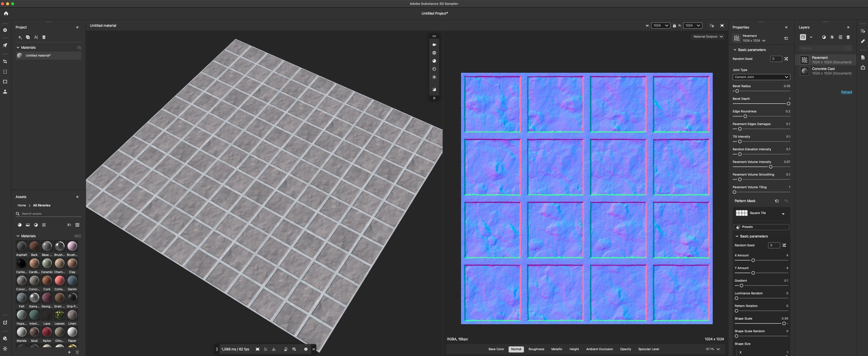This screenshot has width=868, height=356.
Task: Click the Share export icon on right sidebar
Action: coord(863,67)
